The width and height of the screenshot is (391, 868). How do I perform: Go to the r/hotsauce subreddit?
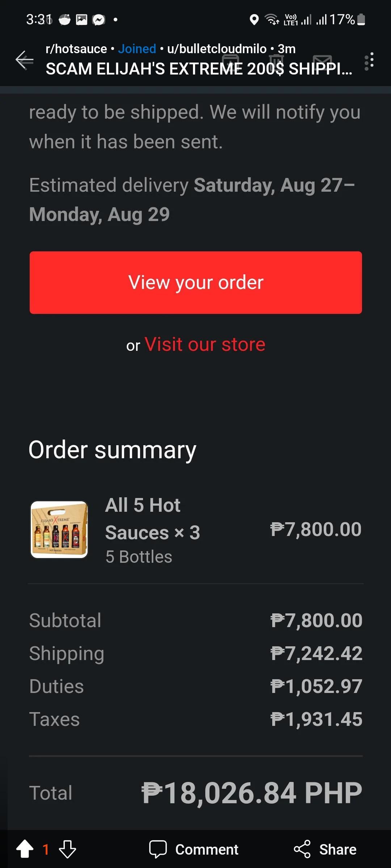76,49
